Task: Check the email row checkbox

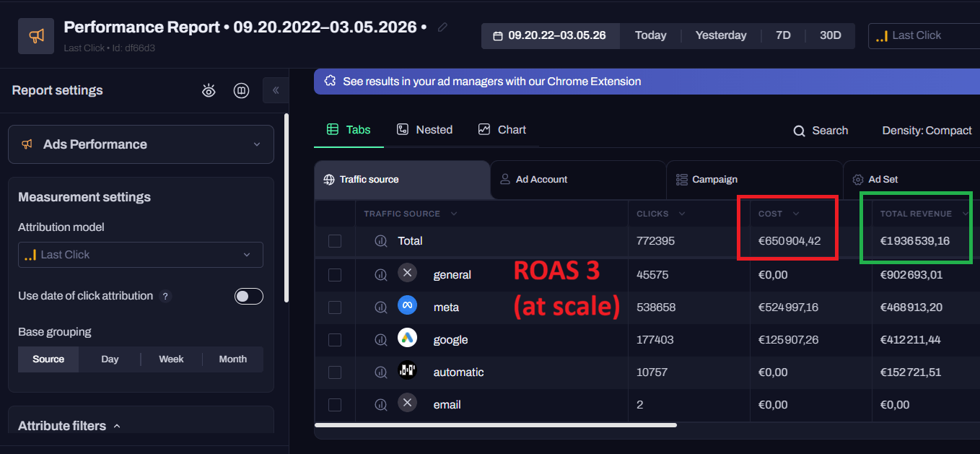Action: point(335,405)
